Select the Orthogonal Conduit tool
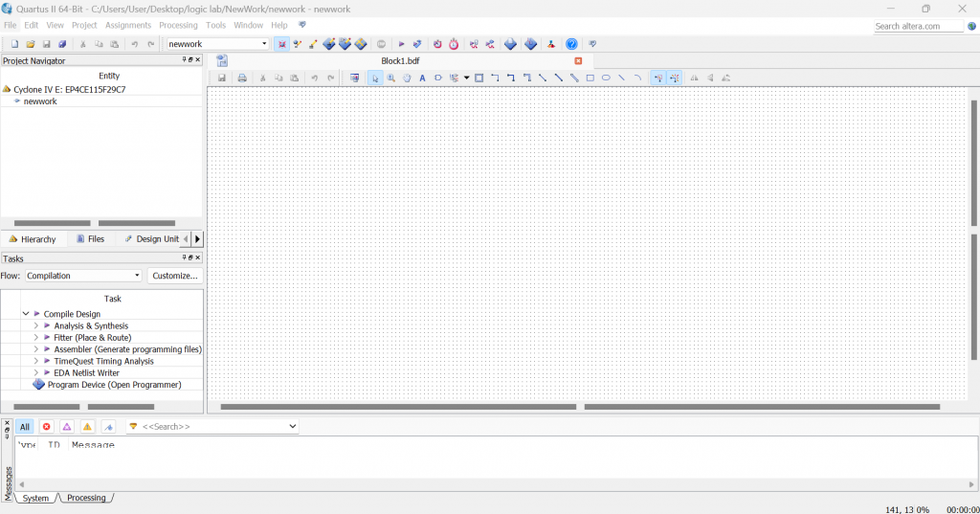 [x=527, y=78]
